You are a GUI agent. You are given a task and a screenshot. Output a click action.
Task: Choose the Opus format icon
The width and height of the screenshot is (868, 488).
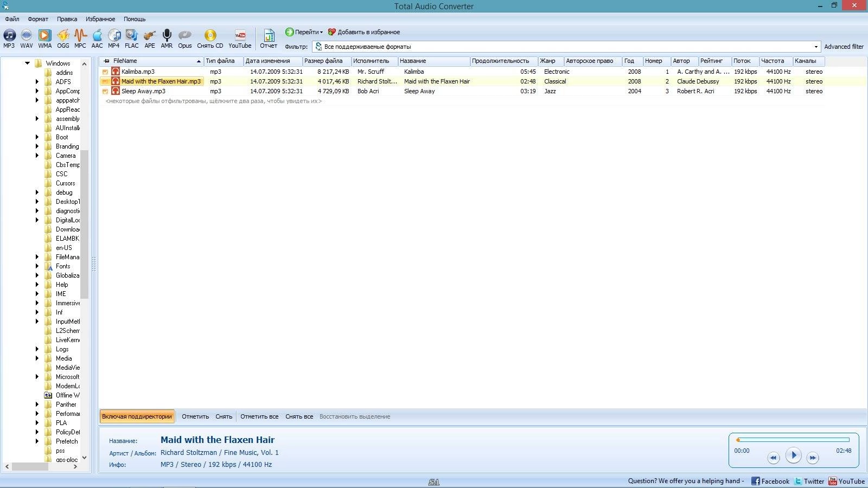(185, 38)
